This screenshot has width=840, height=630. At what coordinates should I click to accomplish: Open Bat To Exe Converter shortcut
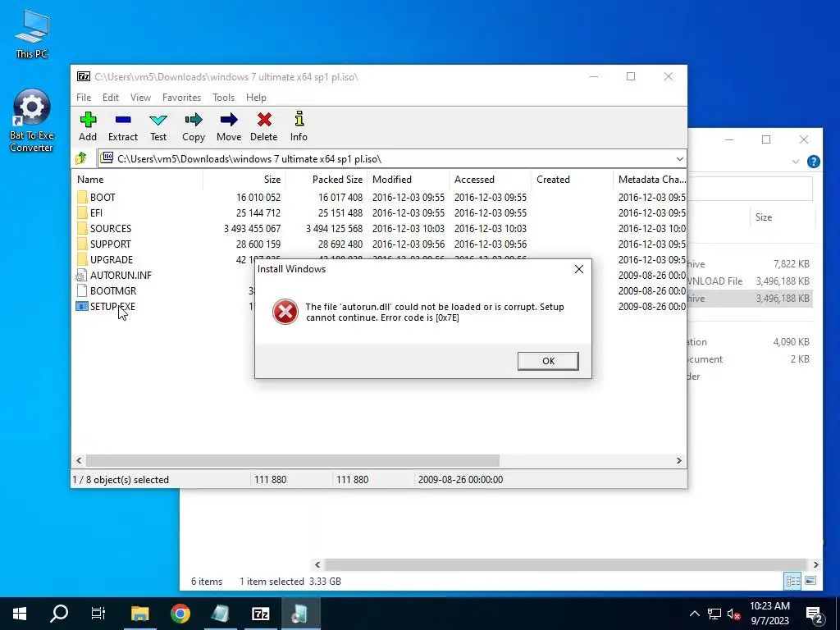click(x=32, y=121)
